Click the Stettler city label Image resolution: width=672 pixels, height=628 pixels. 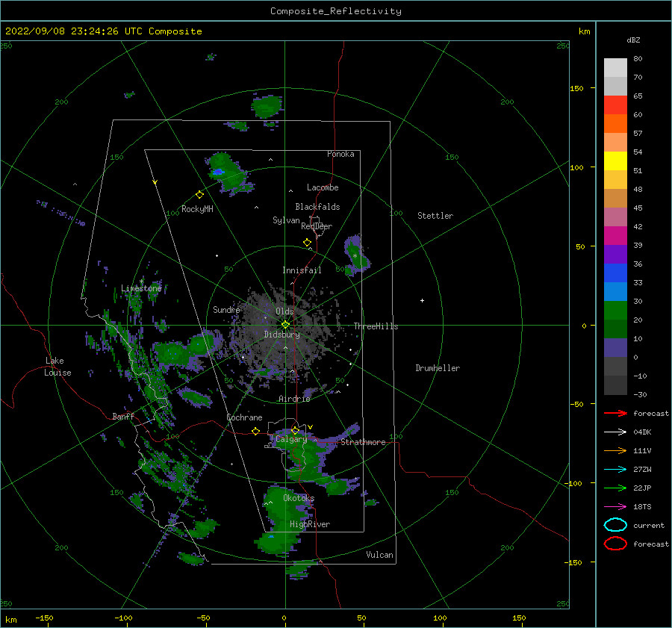pyautogui.click(x=435, y=216)
